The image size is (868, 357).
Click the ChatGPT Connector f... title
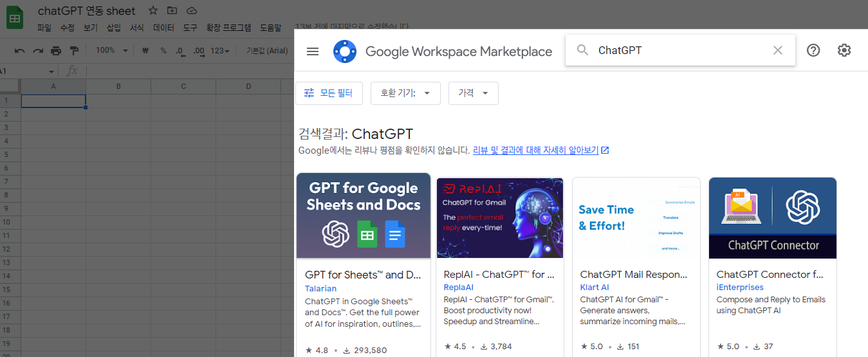point(770,274)
